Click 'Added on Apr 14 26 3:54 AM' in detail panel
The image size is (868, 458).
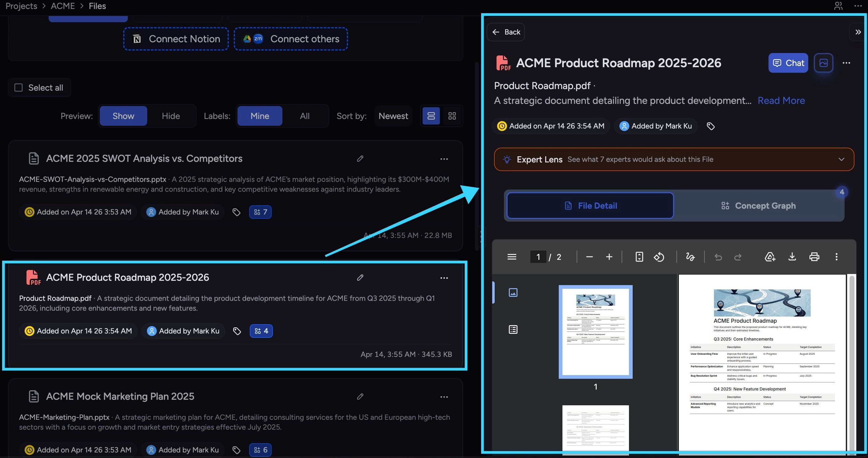(551, 126)
